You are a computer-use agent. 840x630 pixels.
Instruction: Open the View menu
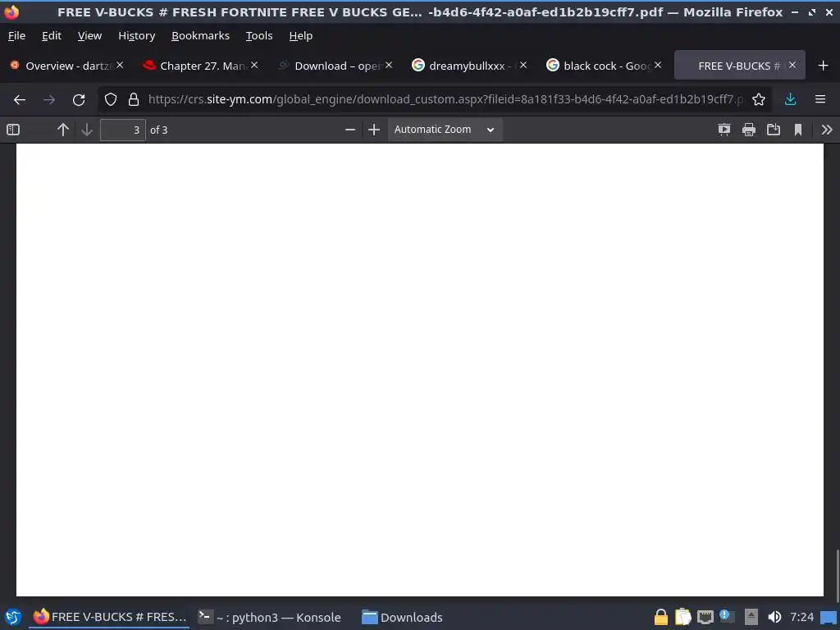pos(89,36)
